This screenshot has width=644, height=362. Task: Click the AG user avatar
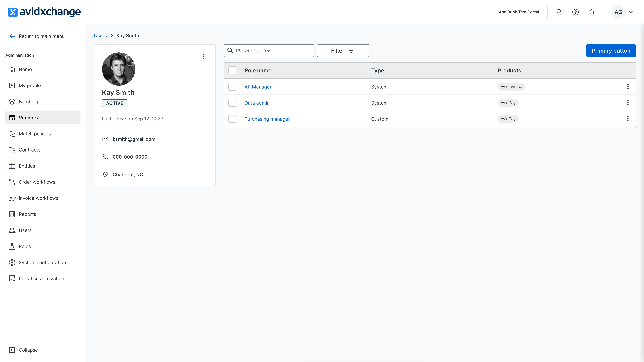618,12
